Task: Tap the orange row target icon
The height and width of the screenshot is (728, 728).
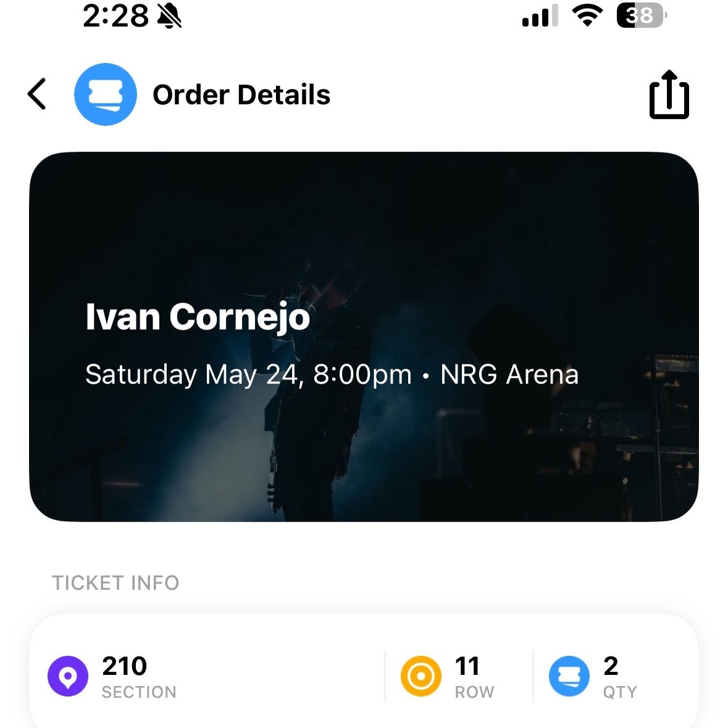Action: [420, 676]
